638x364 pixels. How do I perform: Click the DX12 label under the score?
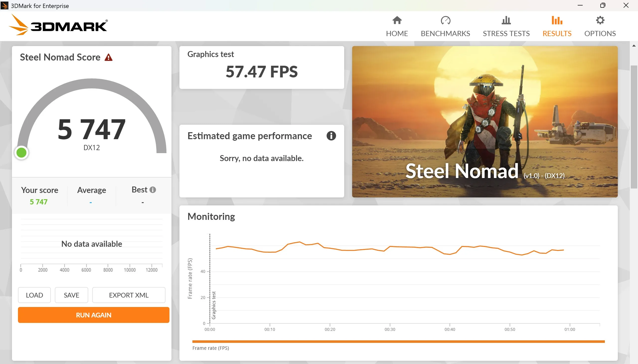point(91,147)
